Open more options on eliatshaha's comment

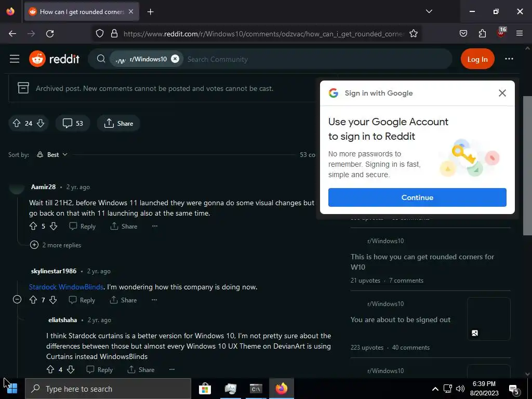click(x=172, y=369)
